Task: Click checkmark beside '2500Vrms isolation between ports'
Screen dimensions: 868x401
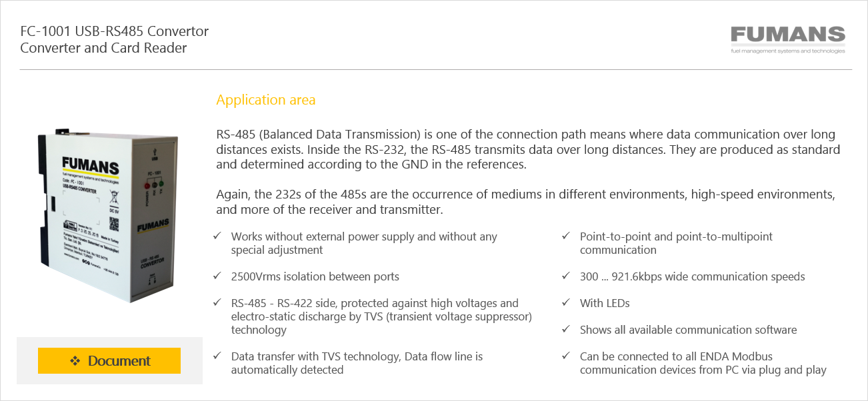Action: (217, 276)
